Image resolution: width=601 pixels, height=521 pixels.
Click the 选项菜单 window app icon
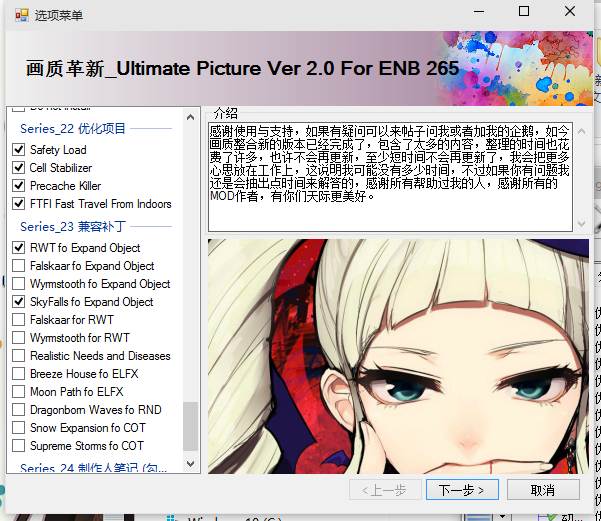[x=21, y=15]
